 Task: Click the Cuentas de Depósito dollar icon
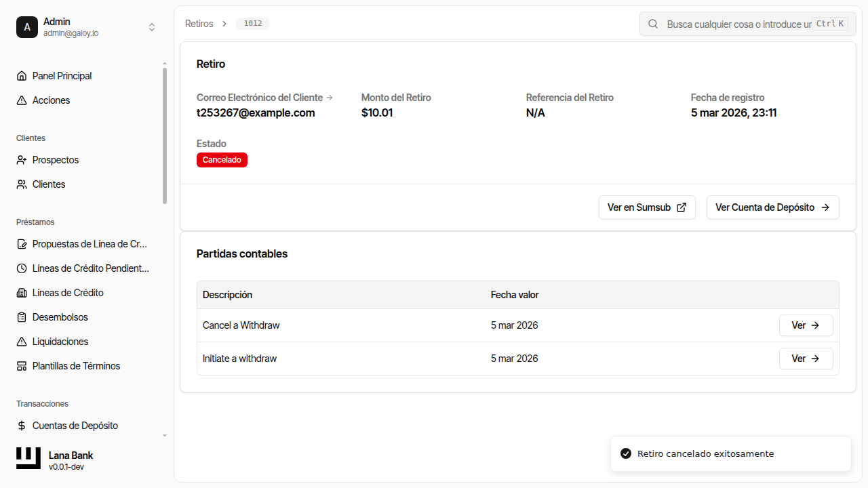(x=22, y=426)
